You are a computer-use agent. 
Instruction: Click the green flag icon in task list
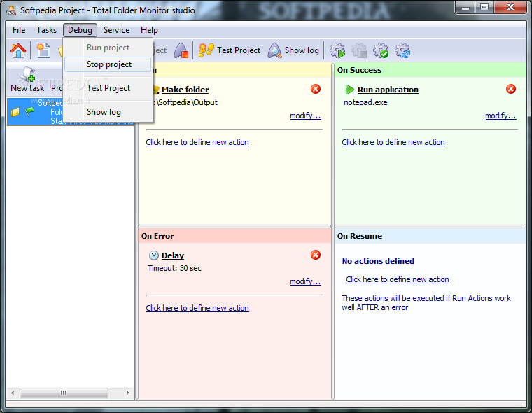(30, 111)
